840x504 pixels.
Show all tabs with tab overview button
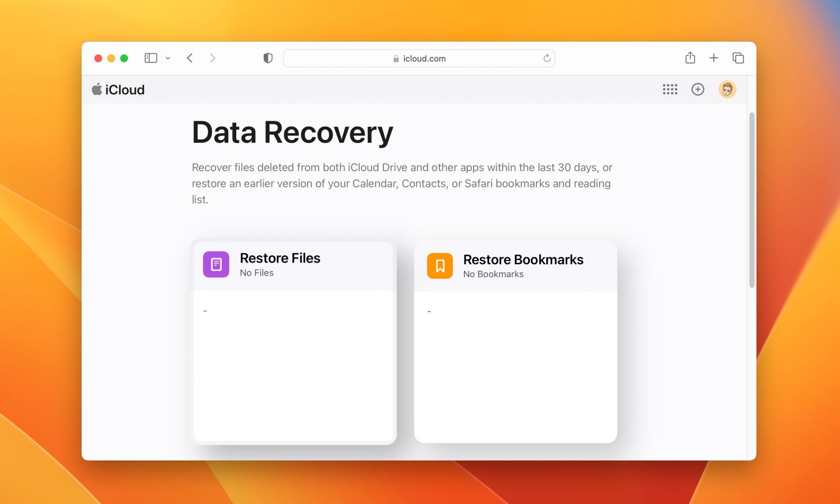pyautogui.click(x=738, y=58)
